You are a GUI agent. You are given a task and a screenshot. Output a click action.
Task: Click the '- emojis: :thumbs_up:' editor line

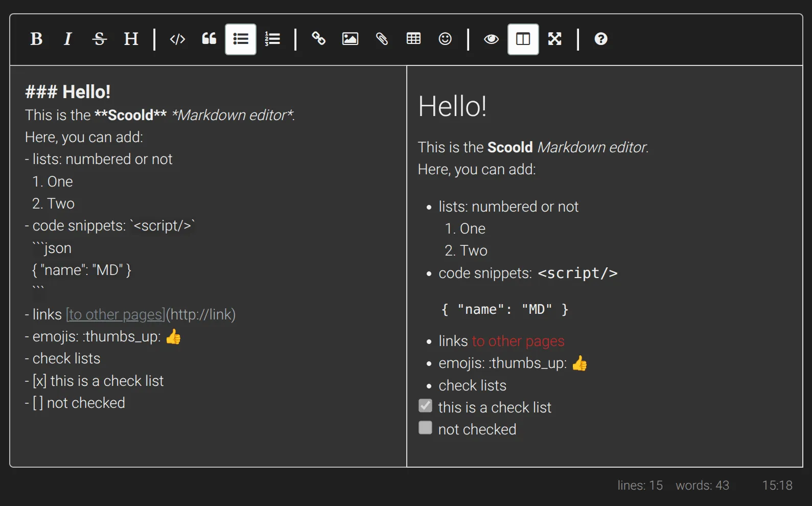tap(103, 336)
